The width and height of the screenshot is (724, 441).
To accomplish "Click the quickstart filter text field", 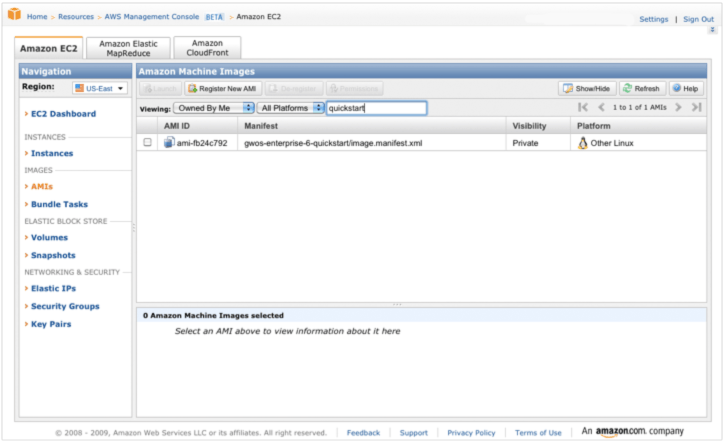I will [x=376, y=108].
